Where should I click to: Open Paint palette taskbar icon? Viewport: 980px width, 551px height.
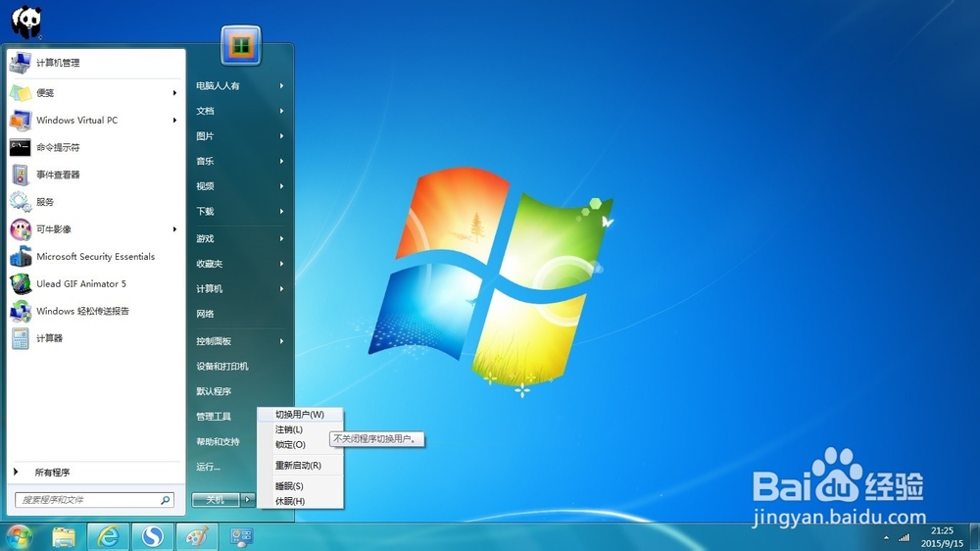coord(197,537)
